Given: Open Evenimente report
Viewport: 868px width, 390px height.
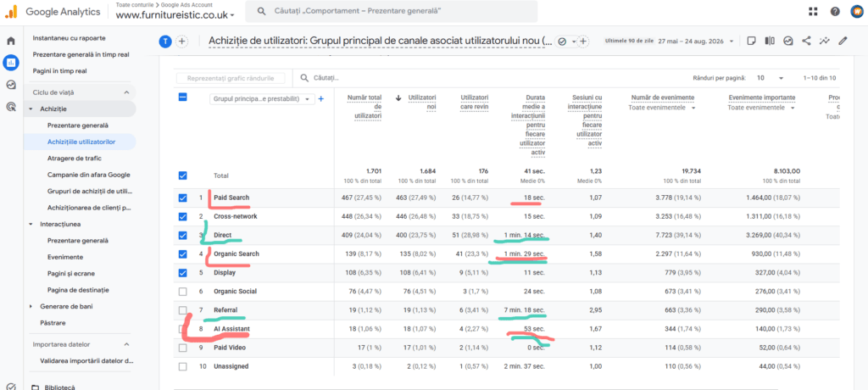Looking at the screenshot, I should 65,257.
